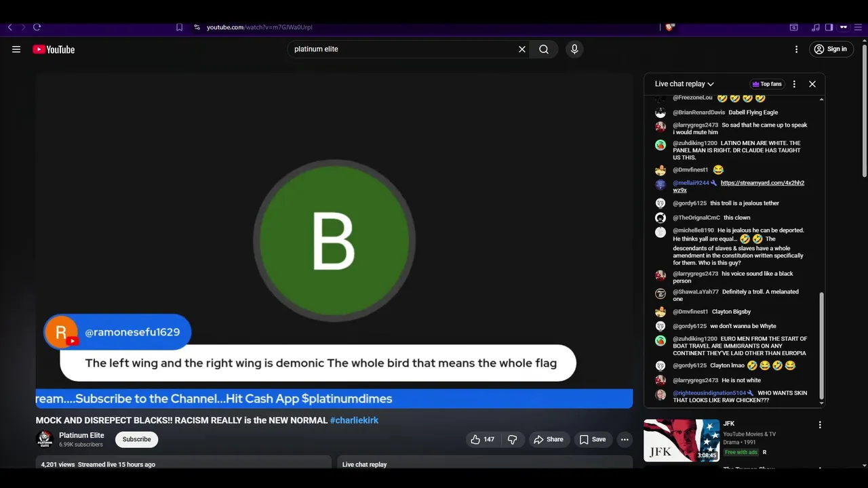Viewport: 868px width, 488px height.
Task: Click the @zuhdiking1200 'LATINO MEN ARE WHITE' message
Action: coord(736,150)
